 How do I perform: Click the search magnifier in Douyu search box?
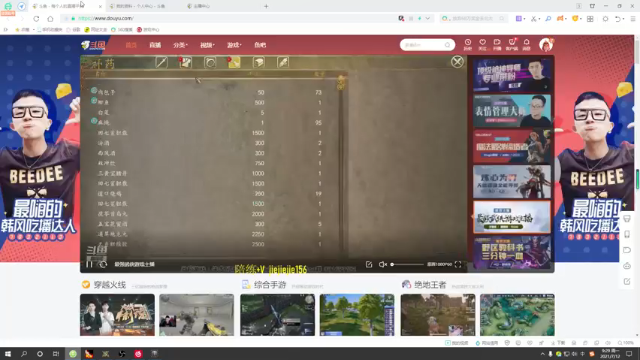coord(447,45)
